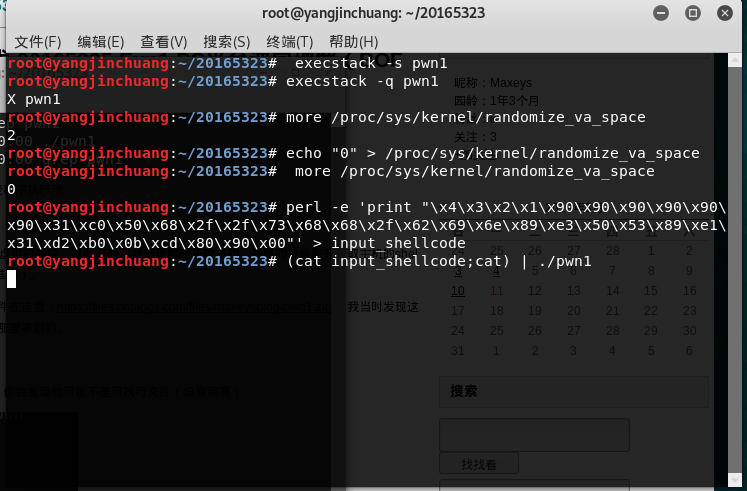Click the 'execstack -s pwn1' command text

pyautogui.click(x=371, y=63)
